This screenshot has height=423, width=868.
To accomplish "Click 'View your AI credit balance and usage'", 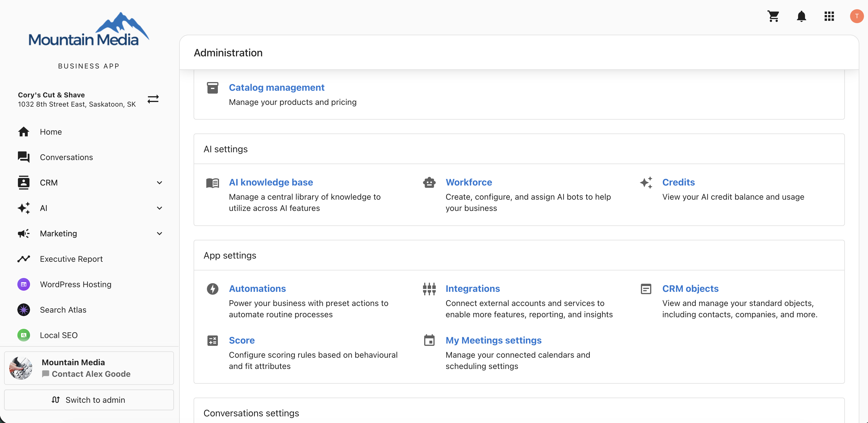I will pyautogui.click(x=733, y=197).
